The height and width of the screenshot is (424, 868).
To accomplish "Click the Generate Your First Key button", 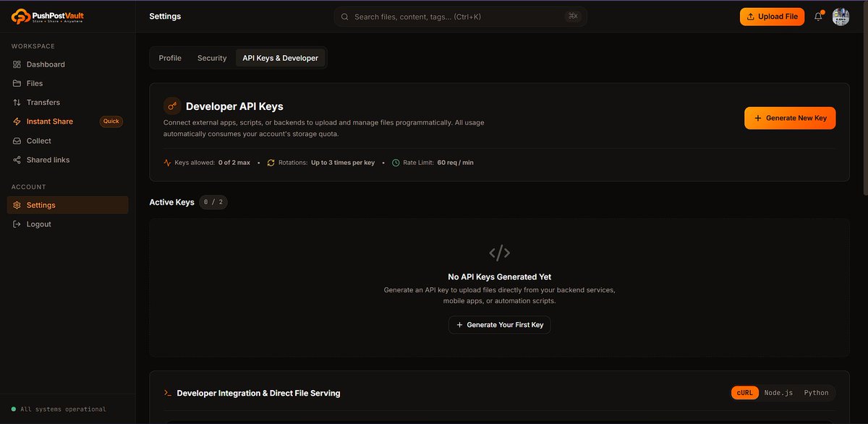I will click(500, 325).
